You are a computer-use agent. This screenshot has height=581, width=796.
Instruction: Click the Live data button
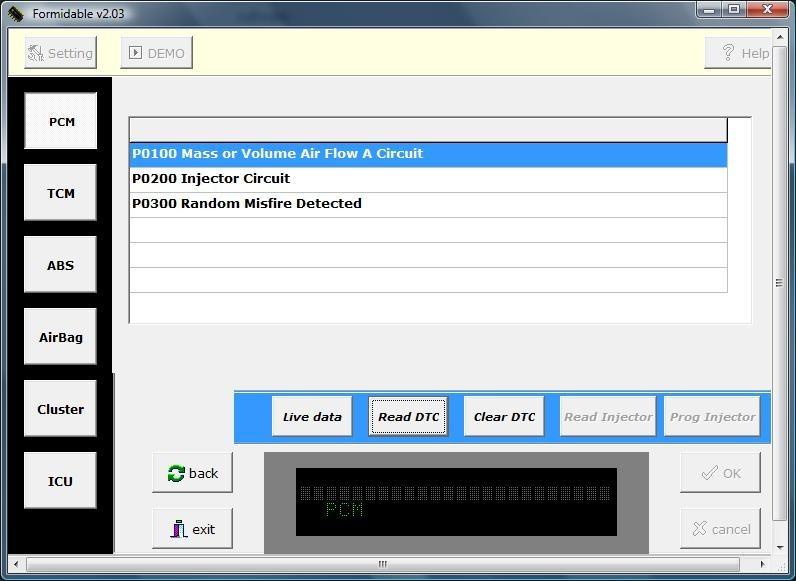[x=312, y=417]
